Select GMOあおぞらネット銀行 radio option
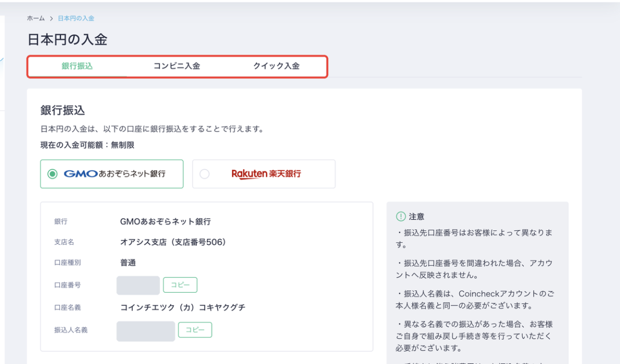The image size is (620, 364). (x=112, y=174)
